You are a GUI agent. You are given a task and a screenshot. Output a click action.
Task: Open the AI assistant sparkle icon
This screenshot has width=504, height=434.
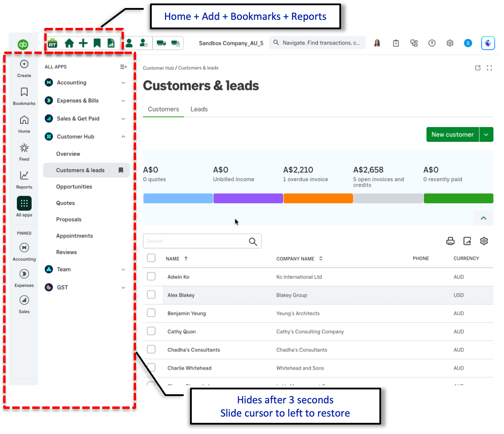488,43
